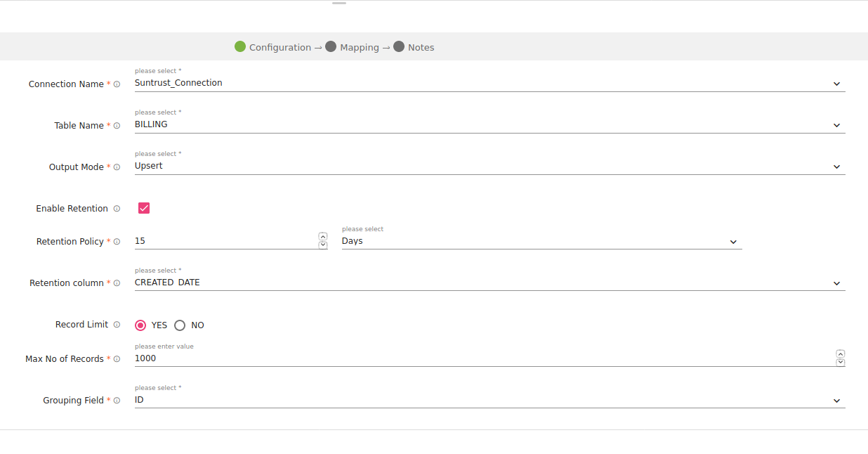Click info icon next to Retention column
The image size is (868, 454).
click(117, 283)
